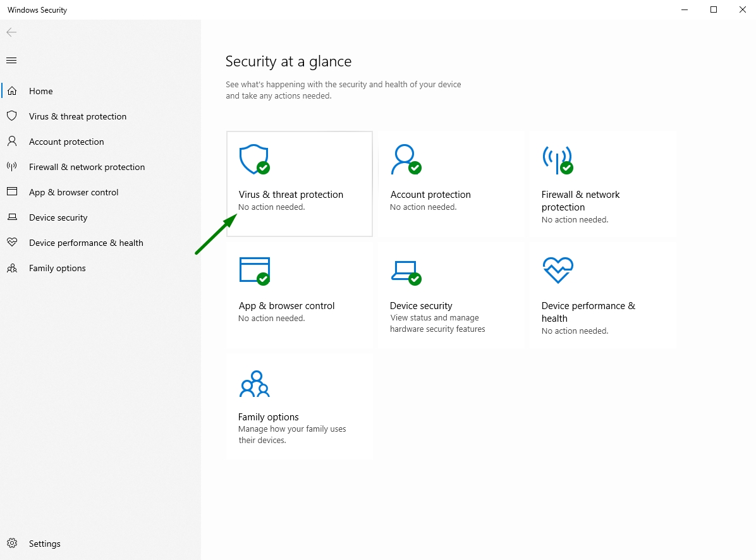Click the back arrow in the sidebar
This screenshot has width=756, height=560.
coord(11,32)
